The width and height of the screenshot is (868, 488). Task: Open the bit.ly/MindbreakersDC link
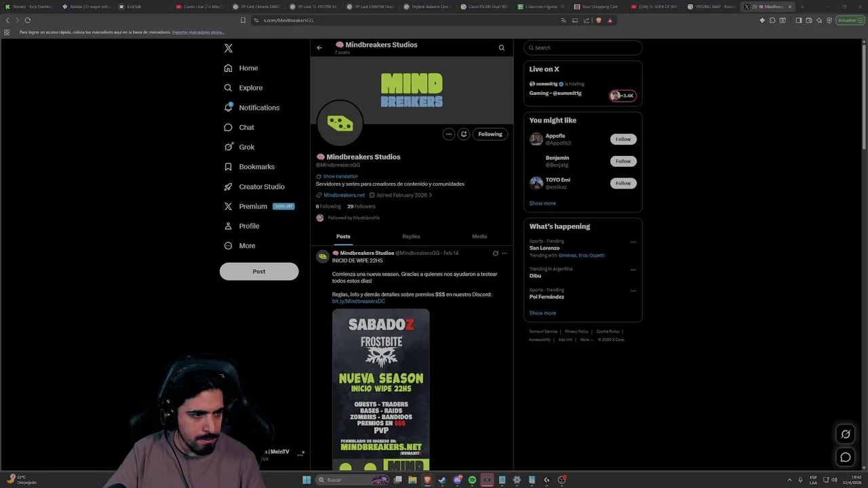[x=358, y=301]
